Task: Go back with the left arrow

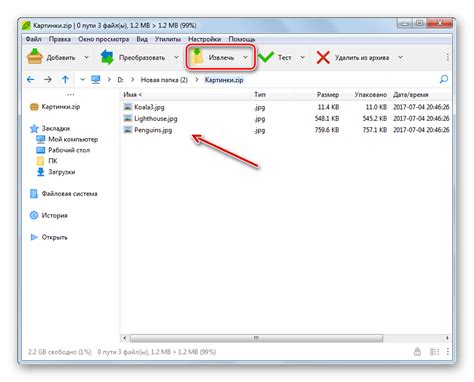Action: coord(30,80)
